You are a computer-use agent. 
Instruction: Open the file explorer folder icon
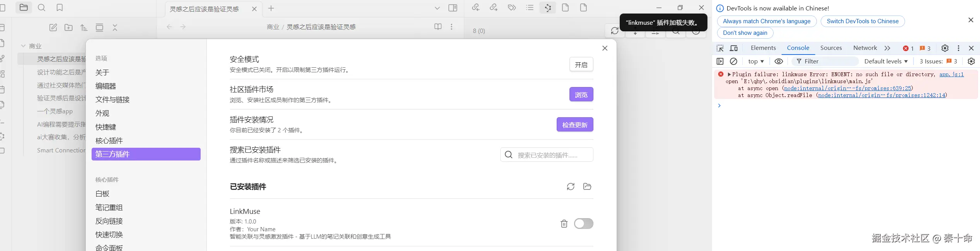(24, 8)
